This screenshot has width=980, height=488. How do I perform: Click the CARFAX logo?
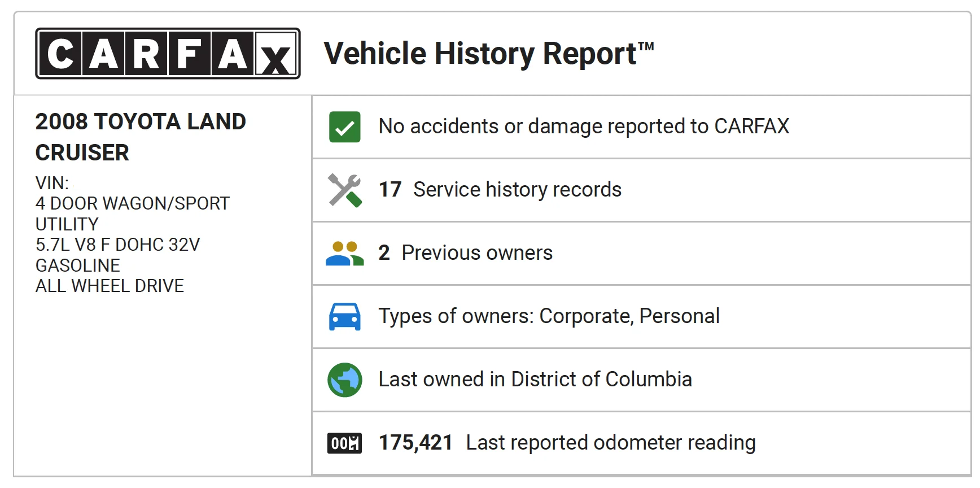[168, 54]
